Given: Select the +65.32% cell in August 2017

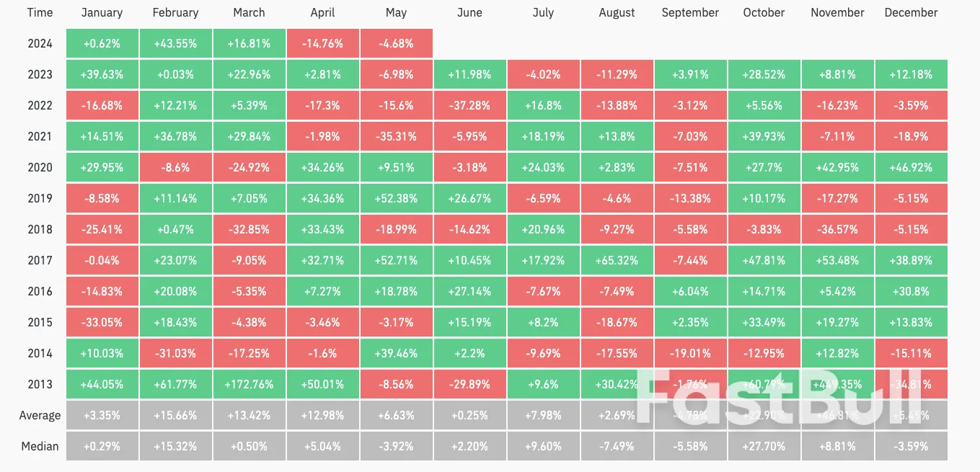Looking at the screenshot, I should 617,261.
